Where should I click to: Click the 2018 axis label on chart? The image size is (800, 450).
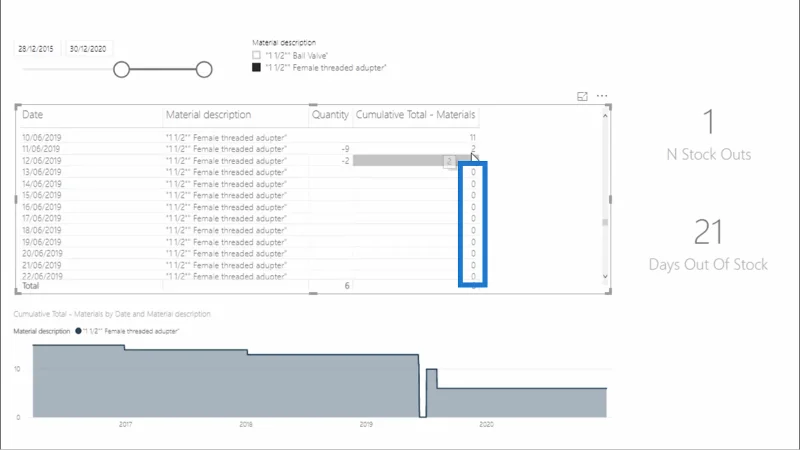point(246,424)
